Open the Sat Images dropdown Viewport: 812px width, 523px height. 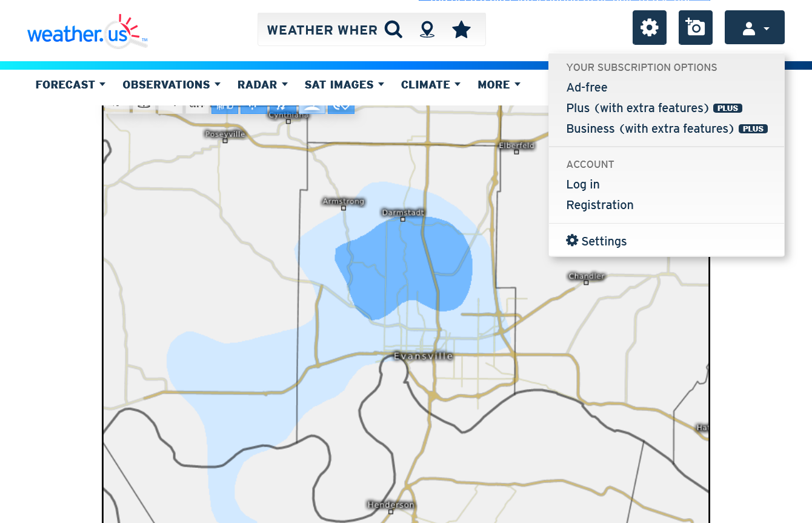344,85
